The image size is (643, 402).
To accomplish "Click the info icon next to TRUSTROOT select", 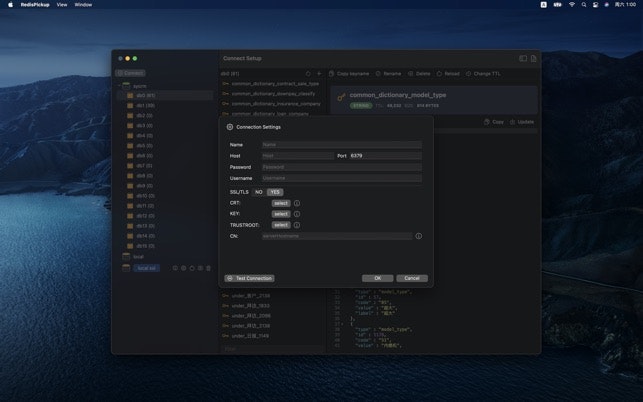I will pos(297,225).
